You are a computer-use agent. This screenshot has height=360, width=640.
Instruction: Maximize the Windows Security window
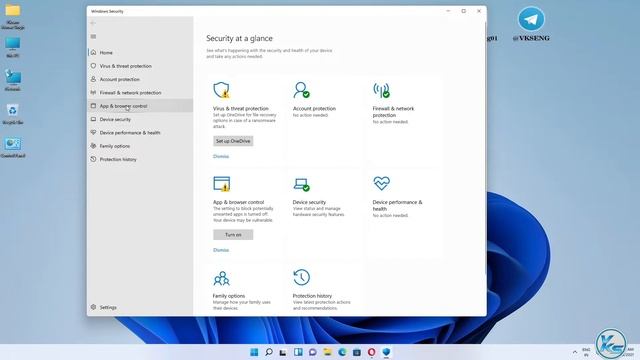click(464, 11)
